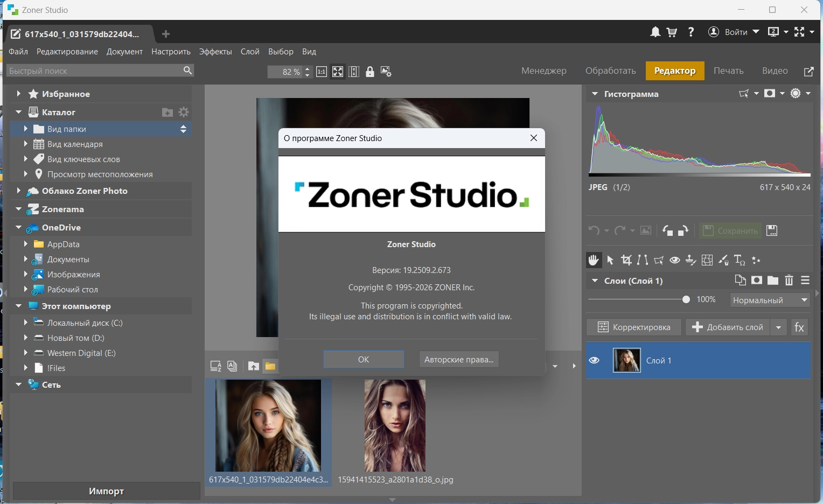Image resolution: width=823 pixels, height=504 pixels.
Task: Expand the Избранное tree node
Action: tap(18, 94)
